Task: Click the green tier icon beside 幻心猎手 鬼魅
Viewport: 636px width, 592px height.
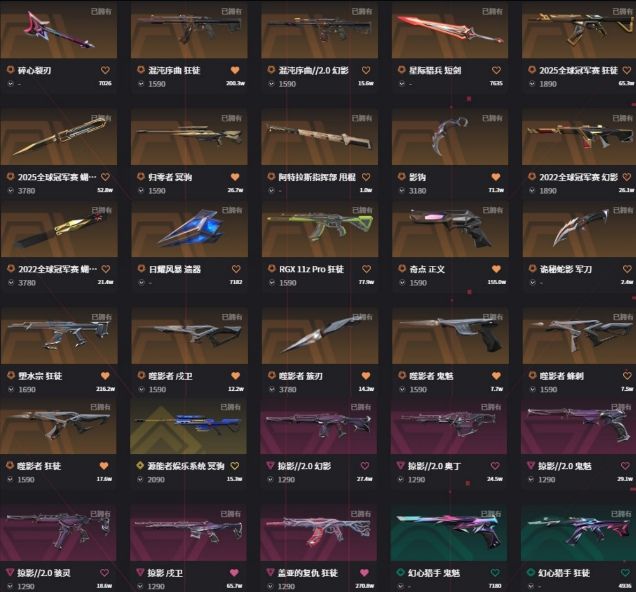Action: [400, 573]
